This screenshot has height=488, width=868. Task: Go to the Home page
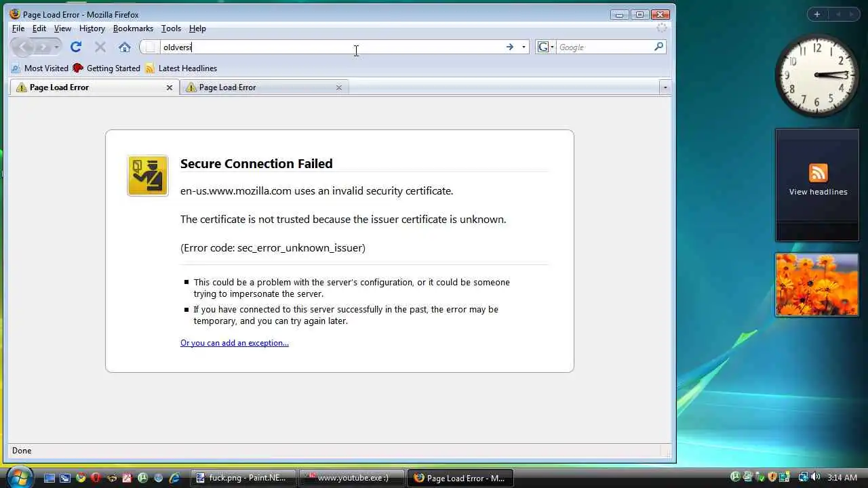tap(125, 47)
